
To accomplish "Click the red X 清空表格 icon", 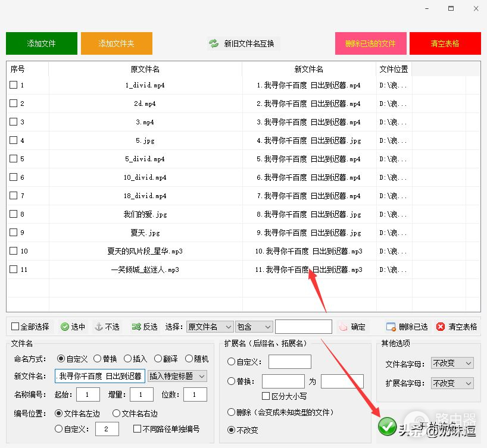I will point(441,327).
